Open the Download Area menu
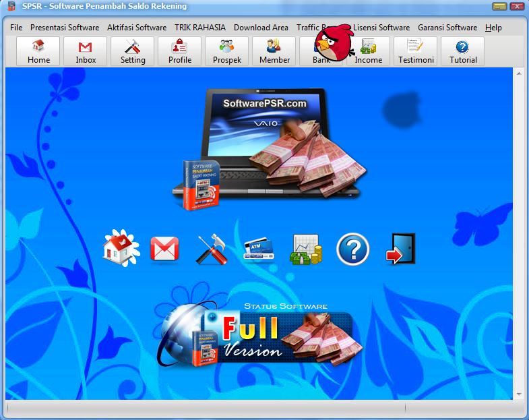 261,28
